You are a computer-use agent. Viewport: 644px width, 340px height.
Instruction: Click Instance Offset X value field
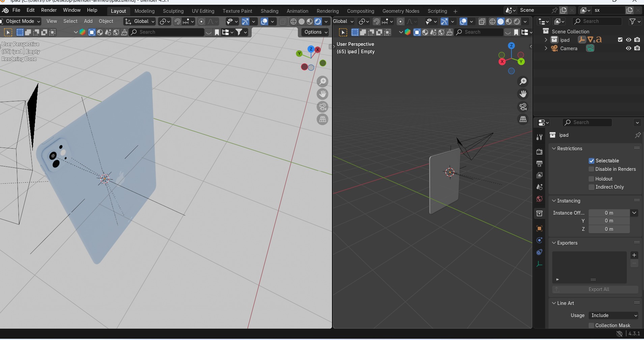coord(609,213)
